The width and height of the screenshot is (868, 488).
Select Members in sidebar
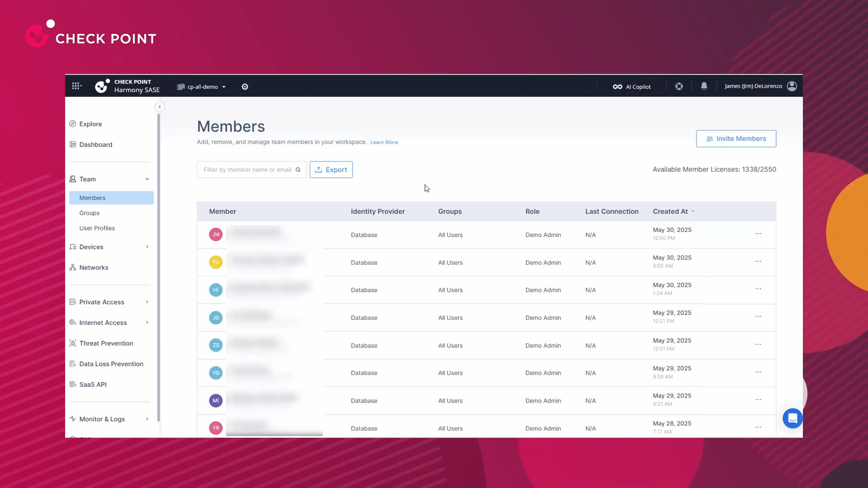[x=111, y=198]
